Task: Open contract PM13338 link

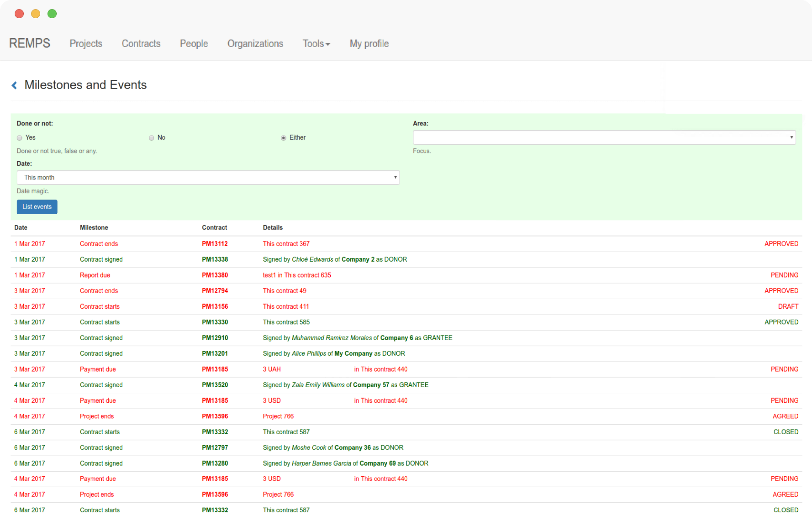Action: (x=215, y=260)
